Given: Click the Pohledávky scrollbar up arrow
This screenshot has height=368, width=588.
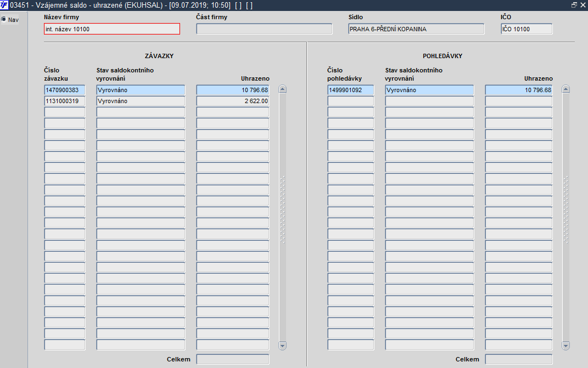Looking at the screenshot, I should [x=566, y=89].
